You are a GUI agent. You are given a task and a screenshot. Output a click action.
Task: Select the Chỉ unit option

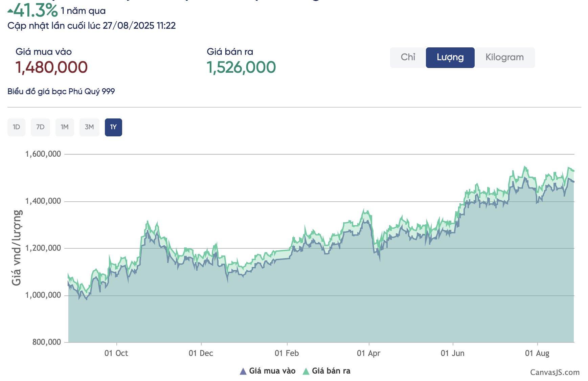click(408, 58)
